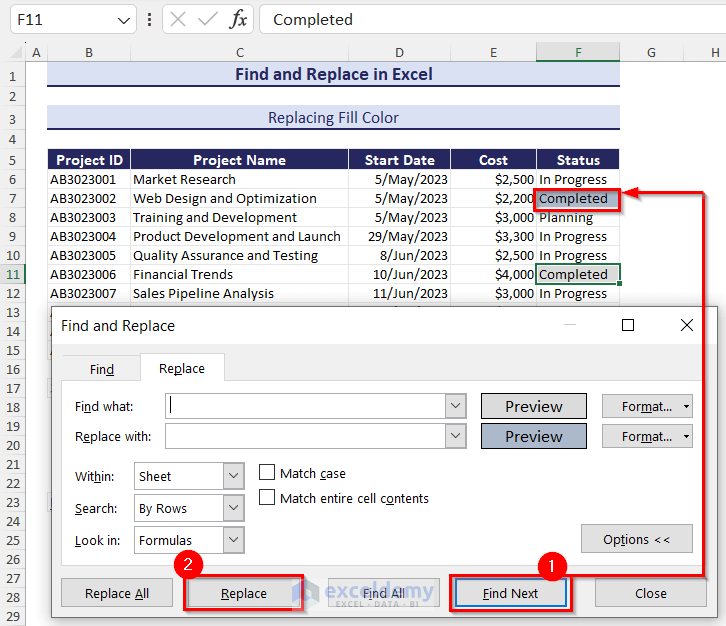Select column C header
This screenshot has width=726, height=626.
point(239,52)
